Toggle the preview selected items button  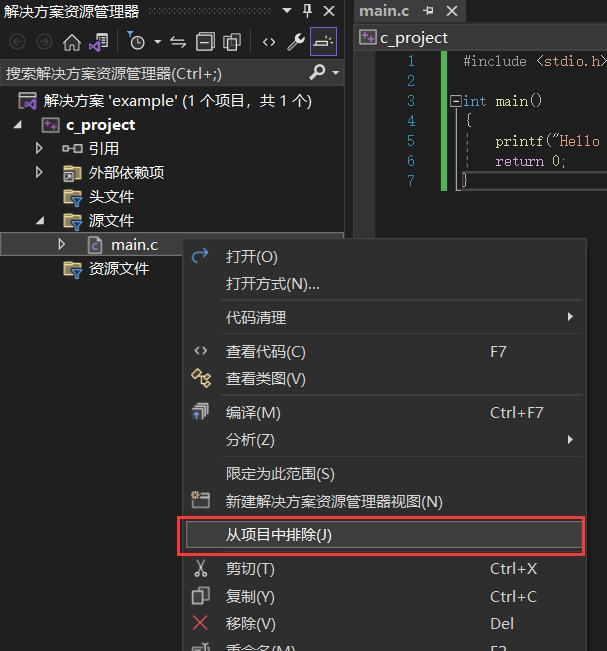pos(323,42)
